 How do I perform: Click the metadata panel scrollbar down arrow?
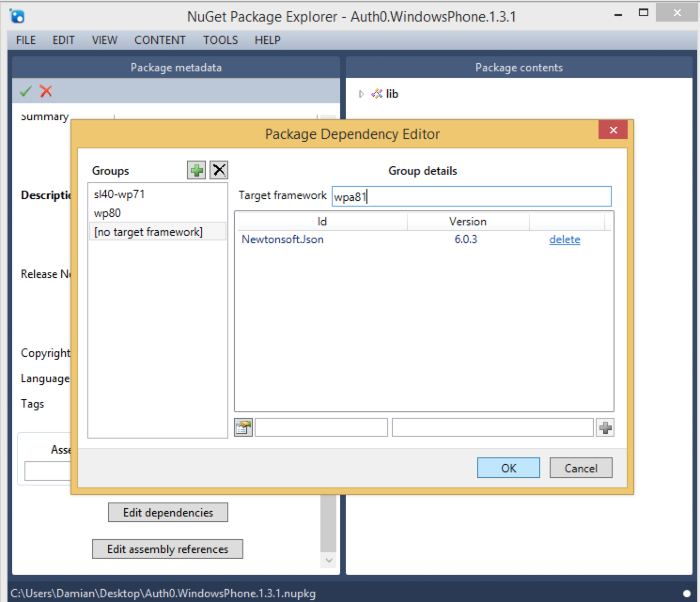pyautogui.click(x=329, y=560)
